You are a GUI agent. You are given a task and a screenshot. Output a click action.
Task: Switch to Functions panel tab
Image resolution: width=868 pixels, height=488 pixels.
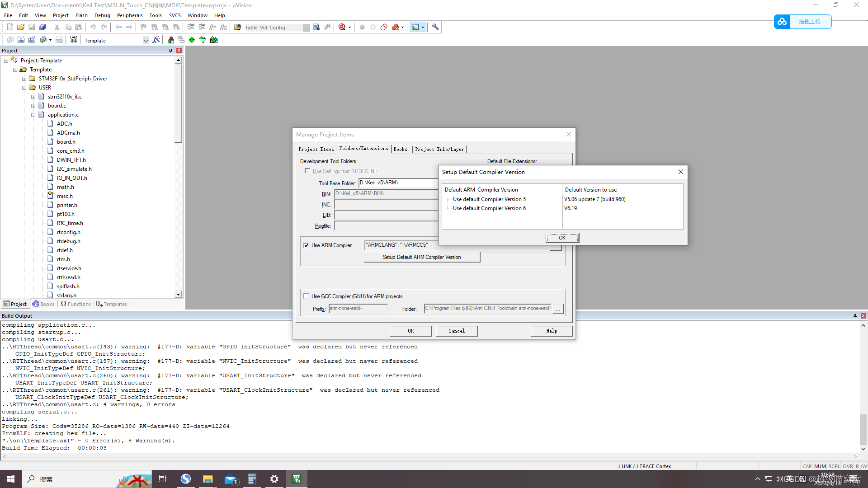point(76,304)
